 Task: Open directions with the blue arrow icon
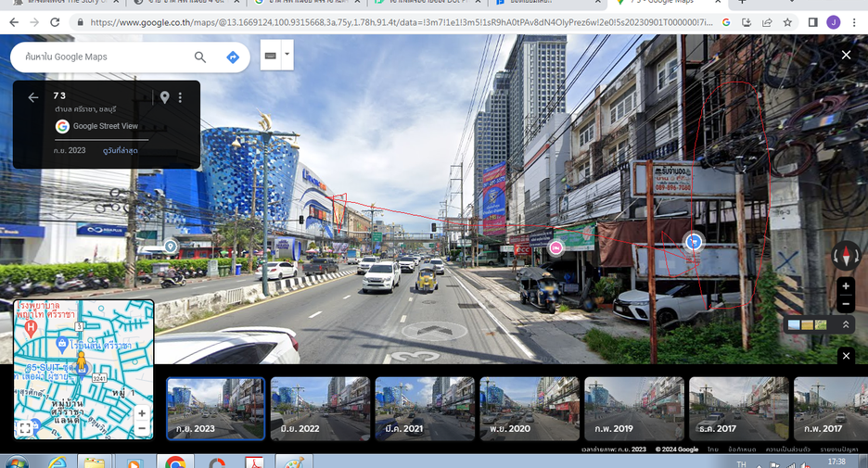233,57
